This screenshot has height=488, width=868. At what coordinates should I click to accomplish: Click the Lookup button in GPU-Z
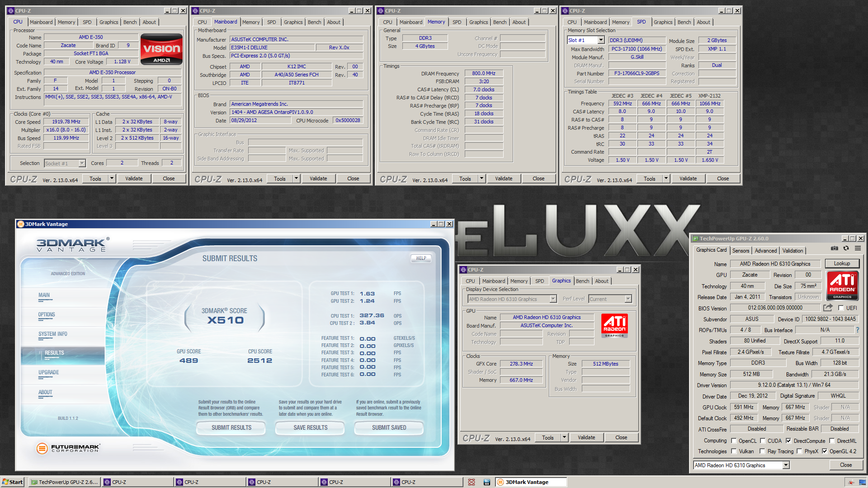[842, 263]
